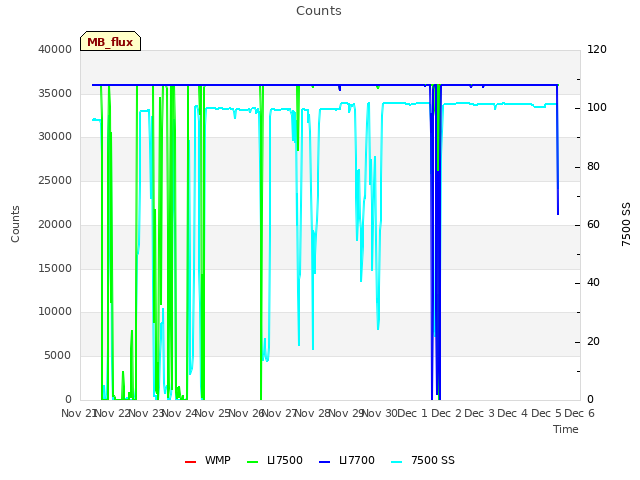Click the blue LI7700 legend swatch

tap(324, 462)
